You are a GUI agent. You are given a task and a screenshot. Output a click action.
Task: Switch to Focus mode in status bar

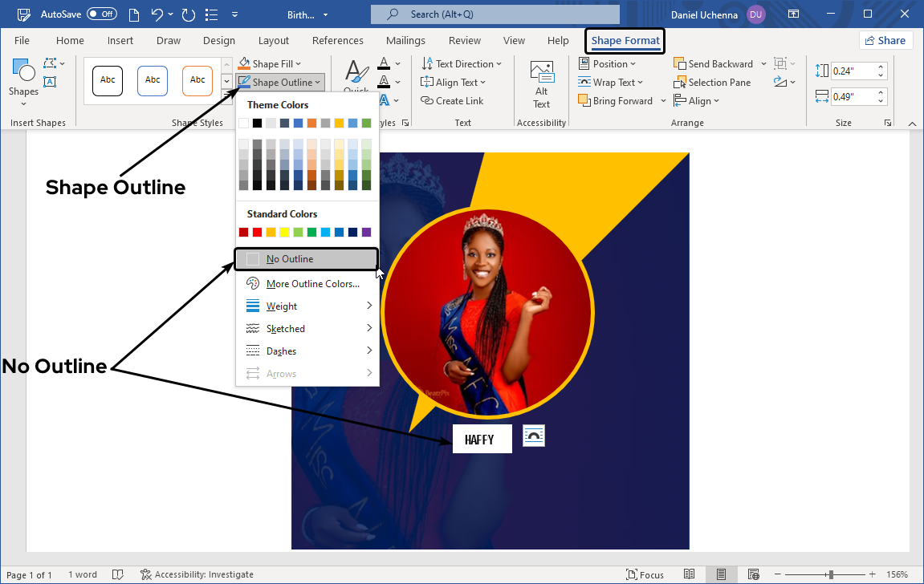[x=645, y=574]
